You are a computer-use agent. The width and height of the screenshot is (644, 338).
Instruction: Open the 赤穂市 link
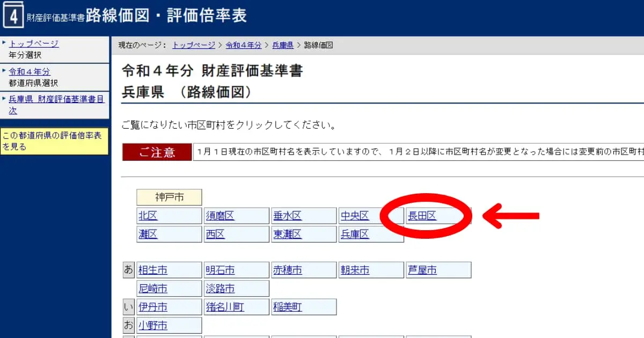[288, 269]
